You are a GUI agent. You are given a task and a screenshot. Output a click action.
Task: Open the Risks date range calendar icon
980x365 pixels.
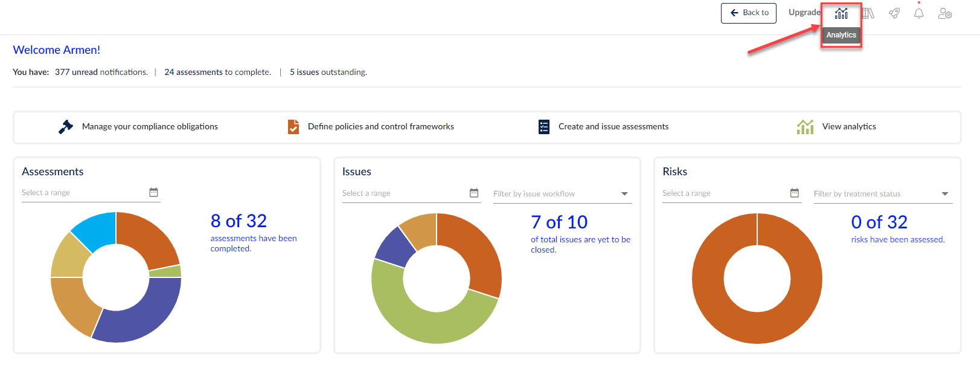tap(795, 193)
